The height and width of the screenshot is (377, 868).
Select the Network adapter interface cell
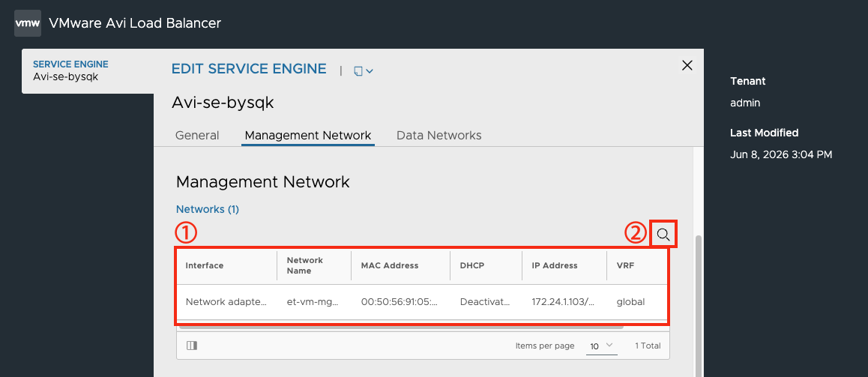tap(227, 302)
